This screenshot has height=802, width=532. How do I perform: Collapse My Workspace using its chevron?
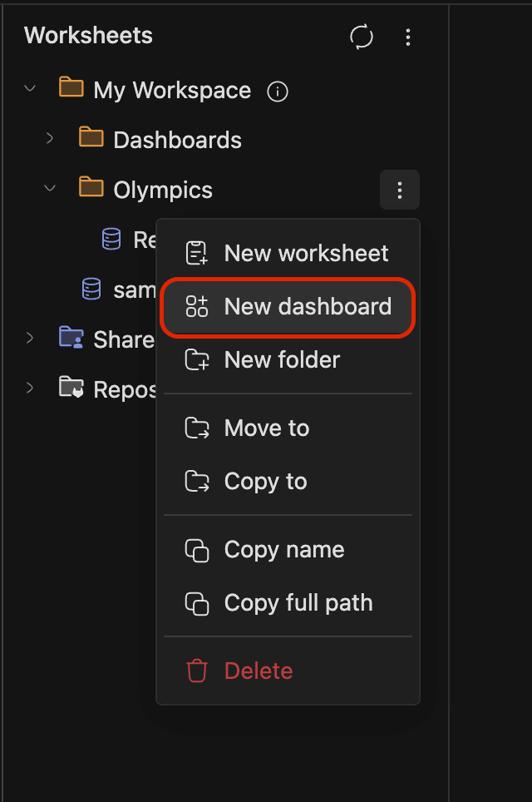coord(30,89)
